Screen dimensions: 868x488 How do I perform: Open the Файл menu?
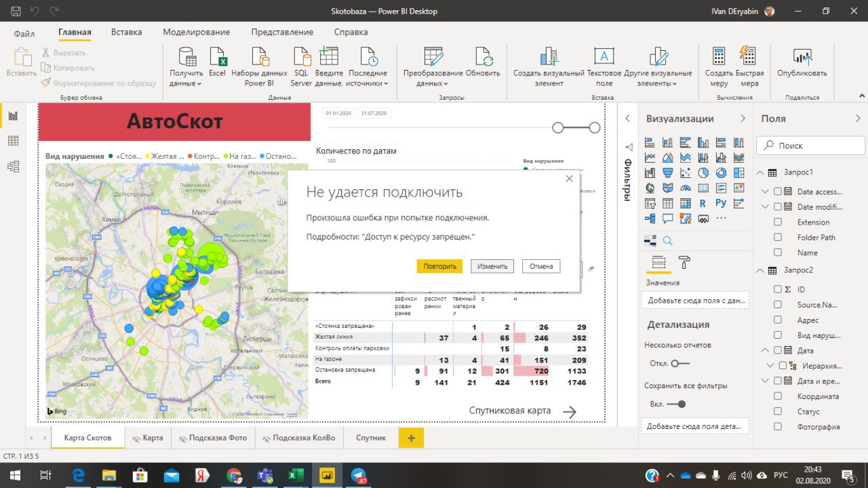click(24, 33)
